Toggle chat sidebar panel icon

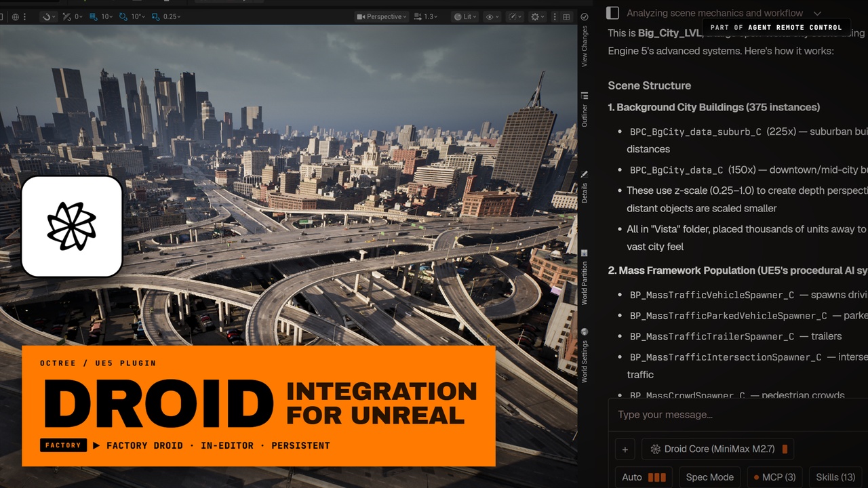tap(612, 13)
